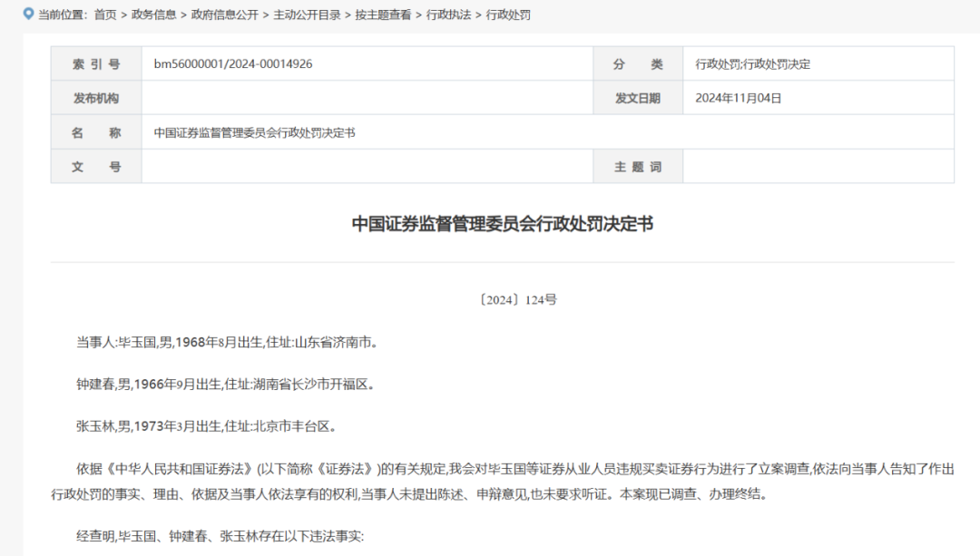
Task: Open 政府信息公开 breadcrumb link
Action: (x=225, y=15)
